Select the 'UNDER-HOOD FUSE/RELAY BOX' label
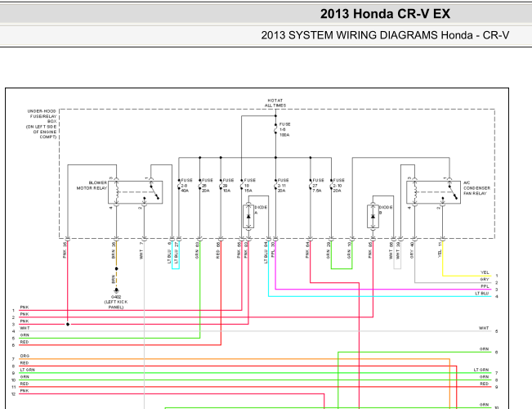 [x=42, y=124]
